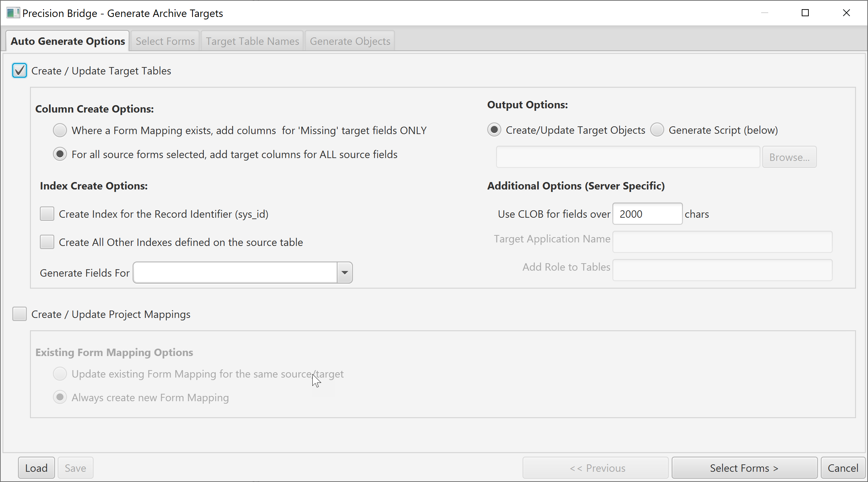Viewport: 868px width, 482px height.
Task: Cancel the Generate Archive Targets dialog
Action: coord(843,468)
